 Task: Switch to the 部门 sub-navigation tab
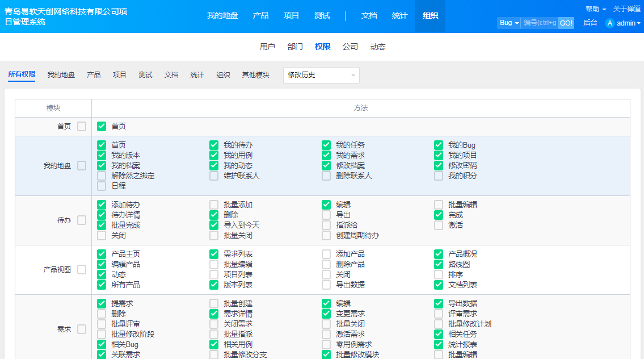point(295,47)
